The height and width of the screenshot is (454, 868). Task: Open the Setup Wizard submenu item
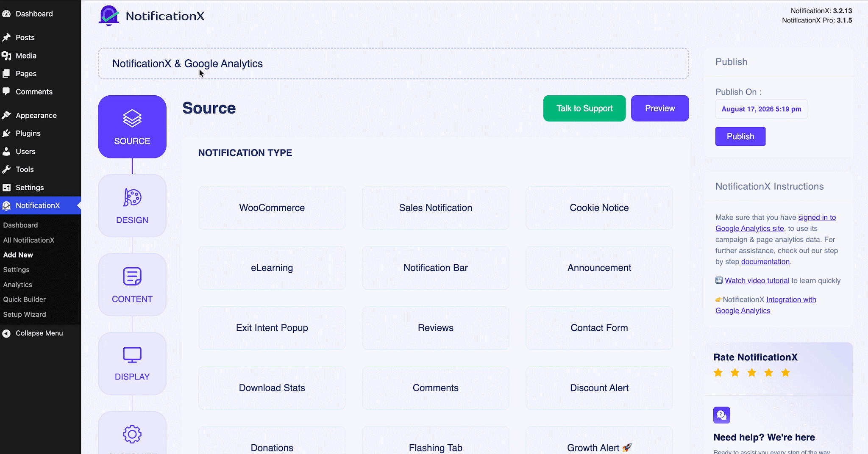tap(25, 314)
